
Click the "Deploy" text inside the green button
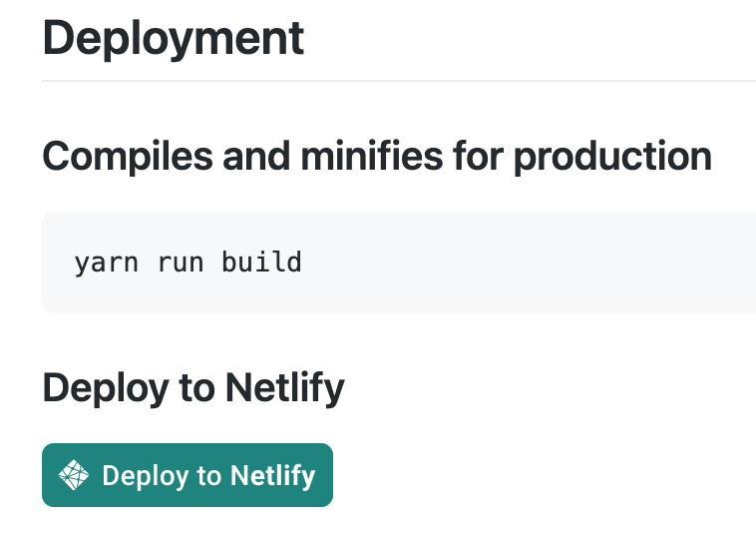click(x=145, y=475)
